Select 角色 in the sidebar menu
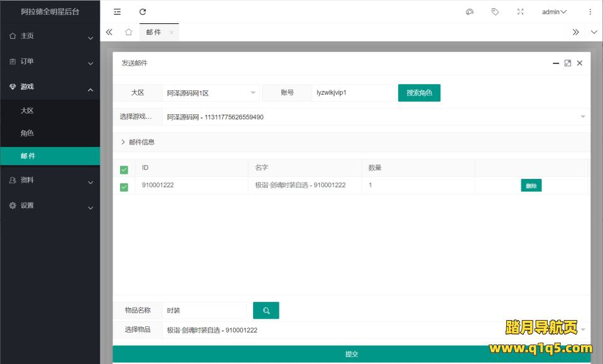Image resolution: width=603 pixels, height=364 pixels. tap(27, 133)
